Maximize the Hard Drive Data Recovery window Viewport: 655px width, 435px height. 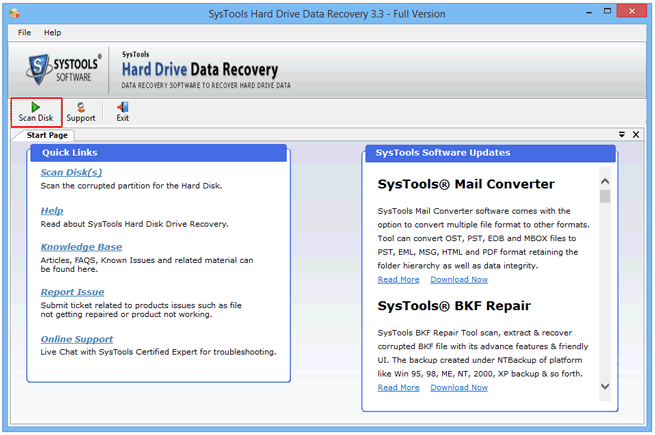(x=607, y=12)
